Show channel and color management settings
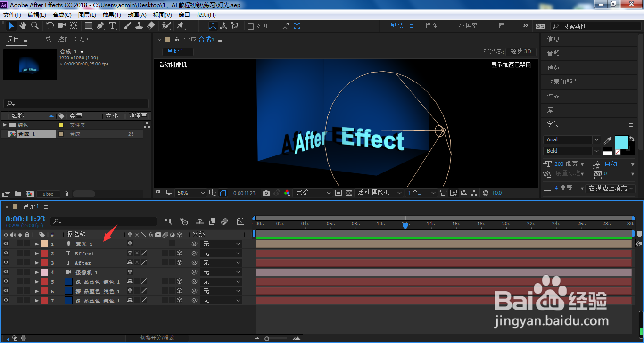This screenshot has width=644, height=343. tap(287, 193)
